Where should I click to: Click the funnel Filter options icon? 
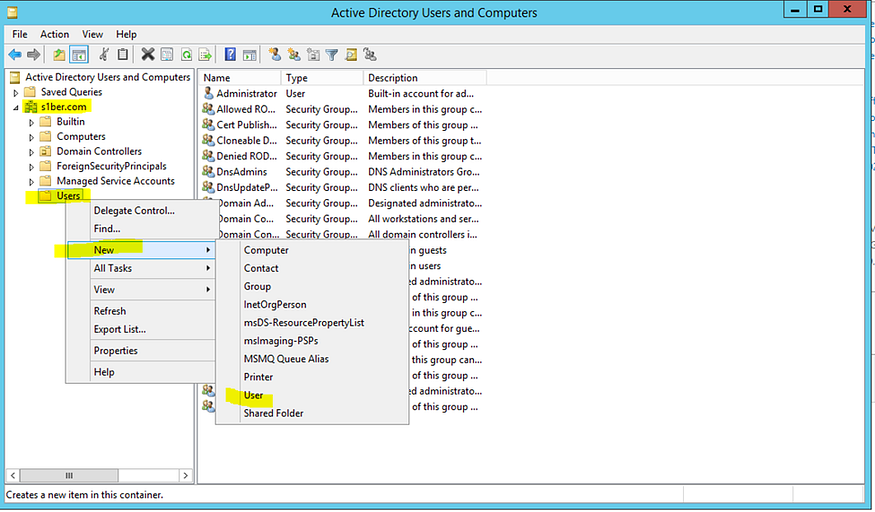click(x=332, y=55)
